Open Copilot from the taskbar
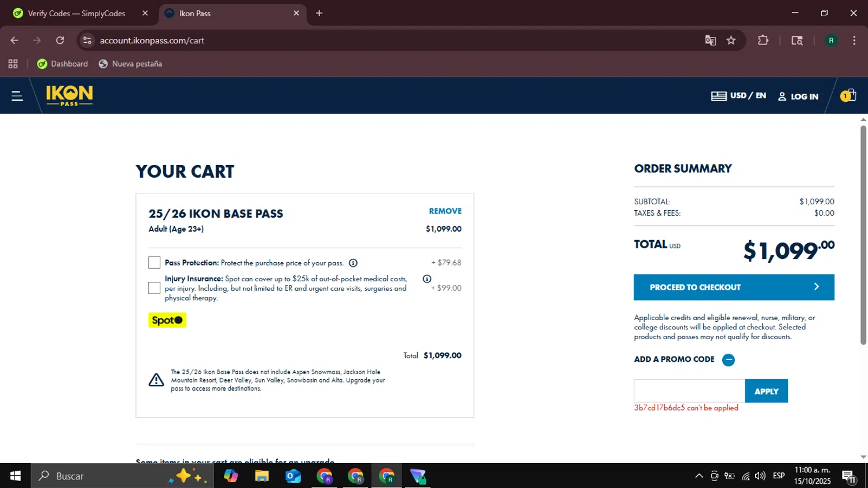The width and height of the screenshot is (868, 488). tap(231, 476)
